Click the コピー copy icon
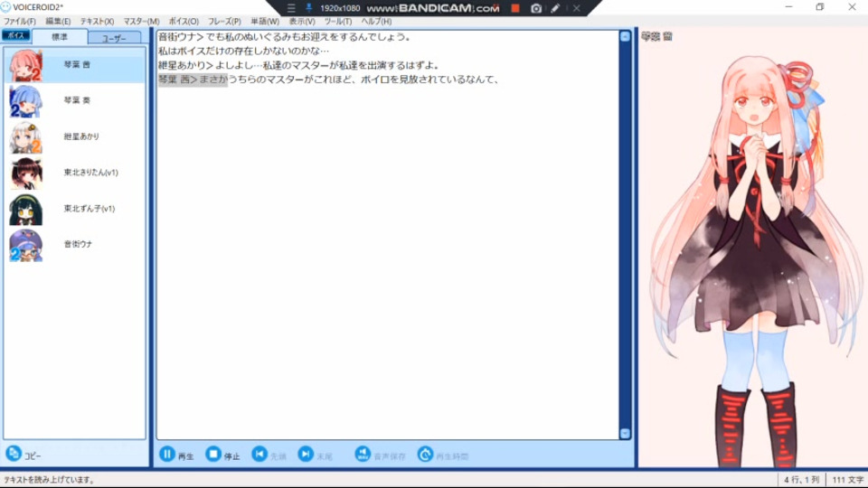This screenshot has width=868, height=488. pyautogui.click(x=14, y=454)
